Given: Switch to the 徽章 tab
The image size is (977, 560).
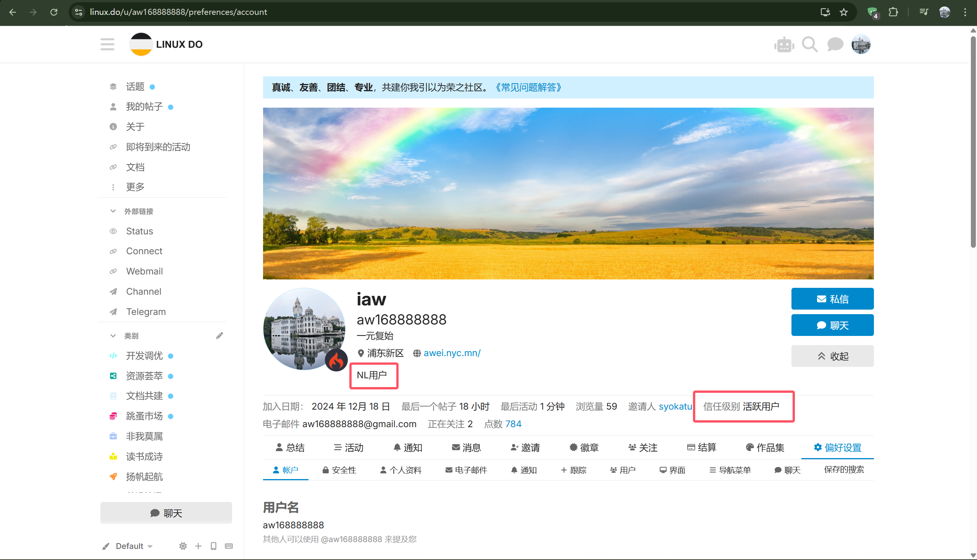Looking at the screenshot, I should coord(584,447).
